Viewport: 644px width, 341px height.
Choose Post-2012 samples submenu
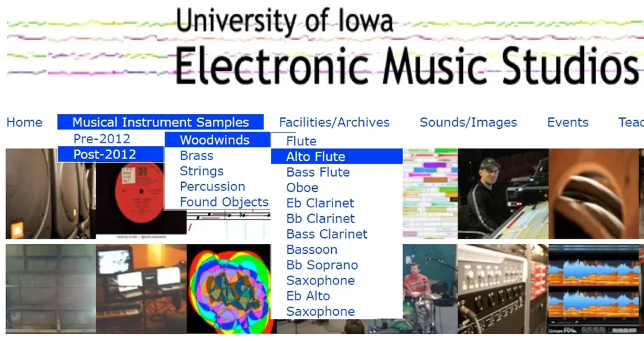(x=111, y=154)
